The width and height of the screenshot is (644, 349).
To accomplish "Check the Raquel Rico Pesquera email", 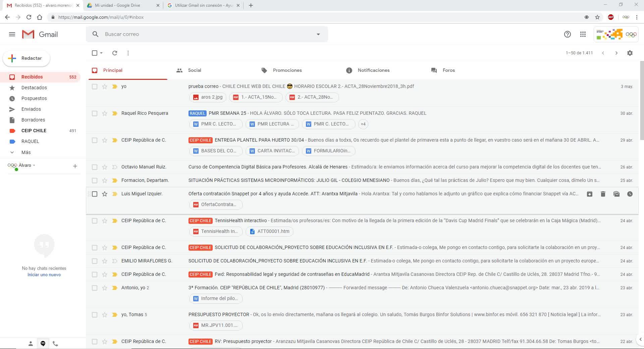I will click(95, 113).
